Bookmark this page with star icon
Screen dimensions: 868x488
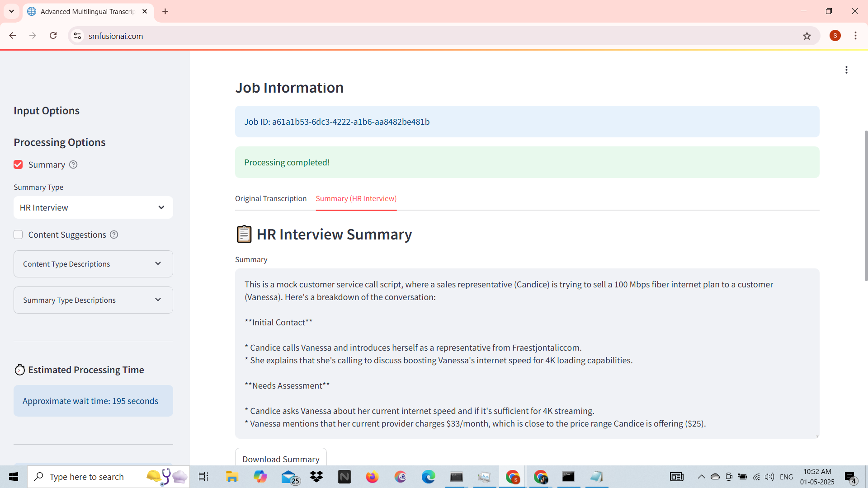(x=807, y=36)
